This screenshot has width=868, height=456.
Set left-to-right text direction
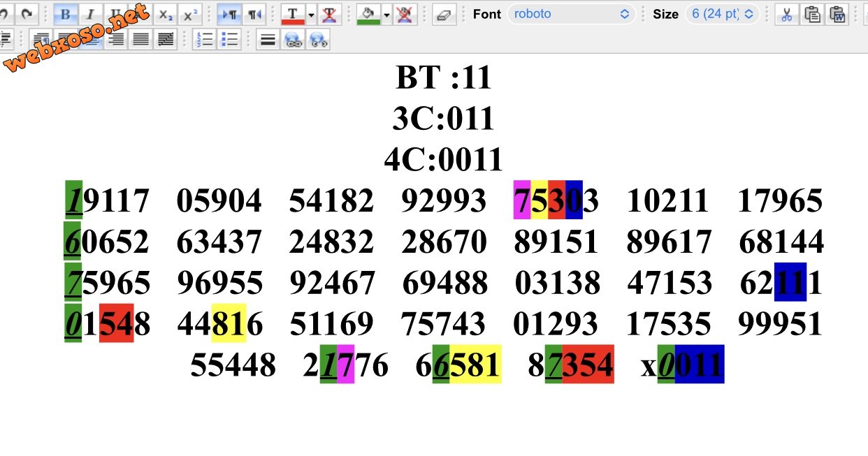pos(228,14)
